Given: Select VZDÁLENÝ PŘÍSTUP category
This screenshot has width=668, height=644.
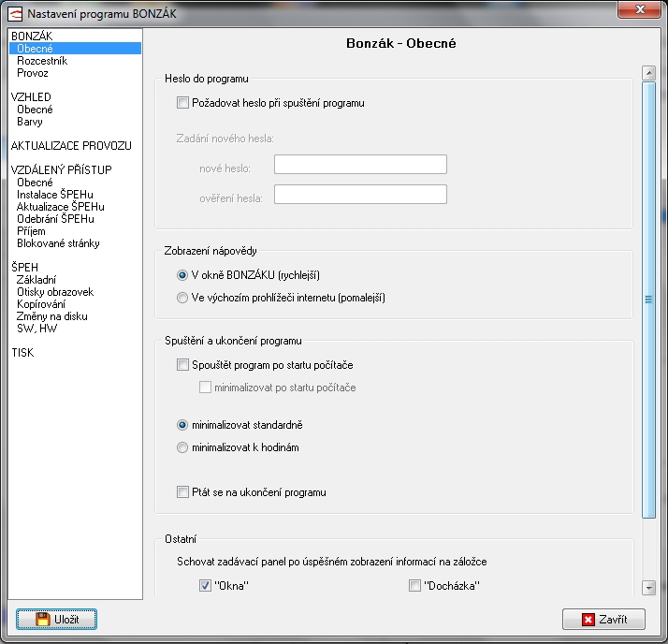Looking at the screenshot, I should 62,170.
